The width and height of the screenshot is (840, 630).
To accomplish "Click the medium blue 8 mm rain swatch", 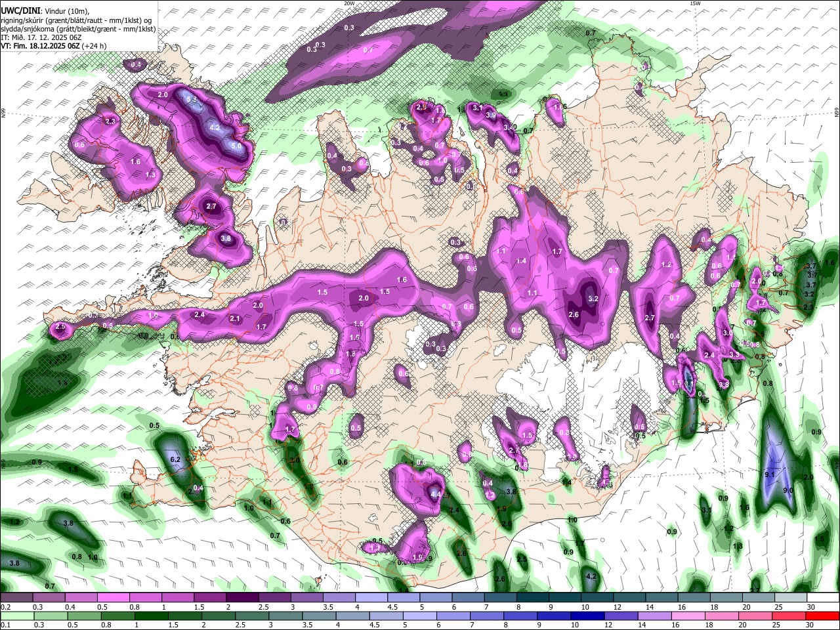I will 522,616.
